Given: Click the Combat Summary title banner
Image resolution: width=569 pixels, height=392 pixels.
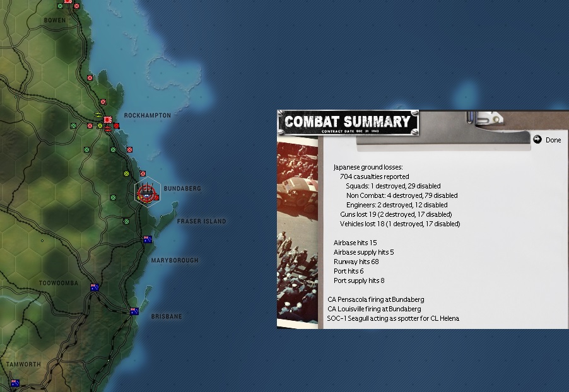Looking at the screenshot, I should (x=348, y=122).
